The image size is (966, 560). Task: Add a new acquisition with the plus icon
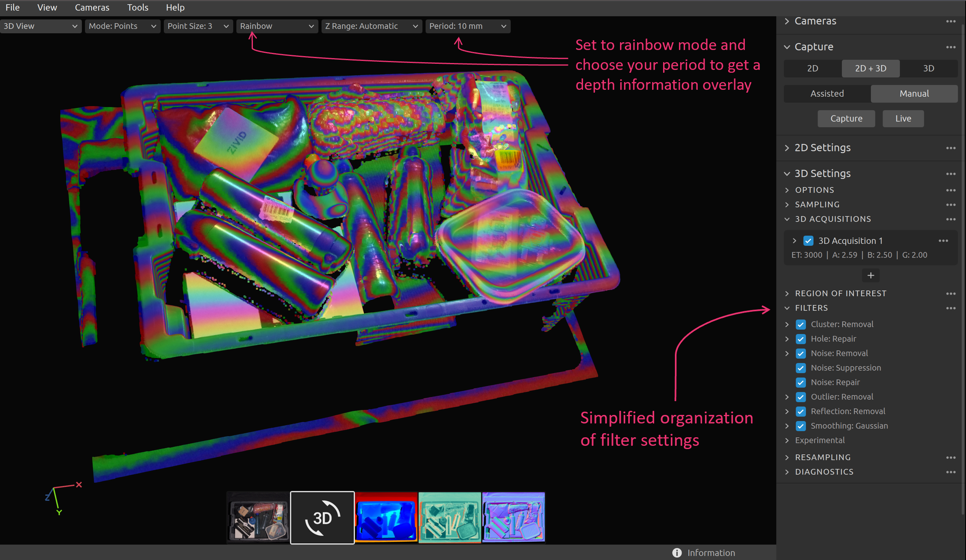click(x=870, y=275)
